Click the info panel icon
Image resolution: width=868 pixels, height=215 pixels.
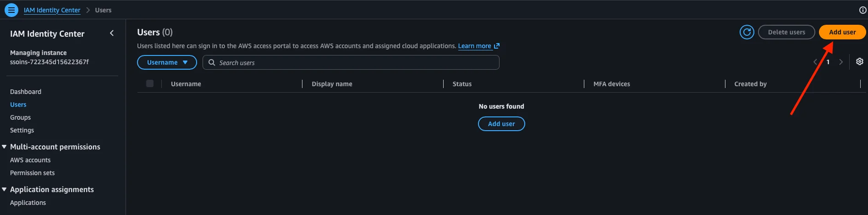863,10
